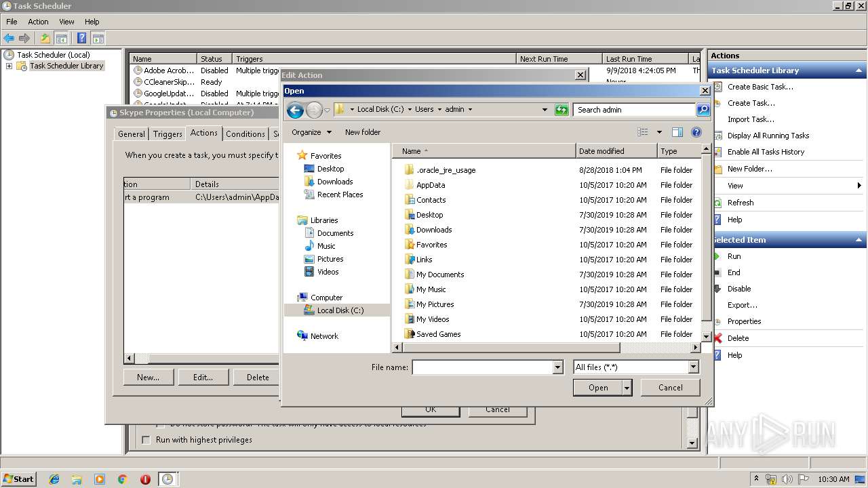Image resolution: width=868 pixels, height=488 pixels.
Task: Click the Start button
Action: pos(18,479)
